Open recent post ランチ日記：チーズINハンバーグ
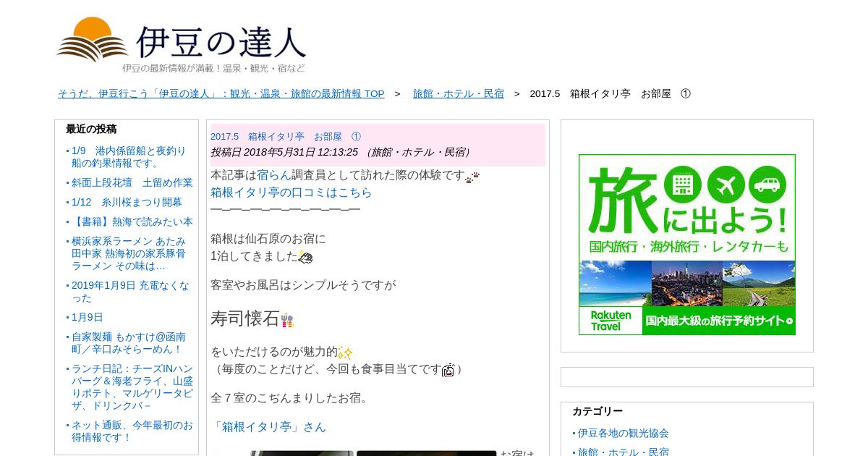 (x=132, y=387)
